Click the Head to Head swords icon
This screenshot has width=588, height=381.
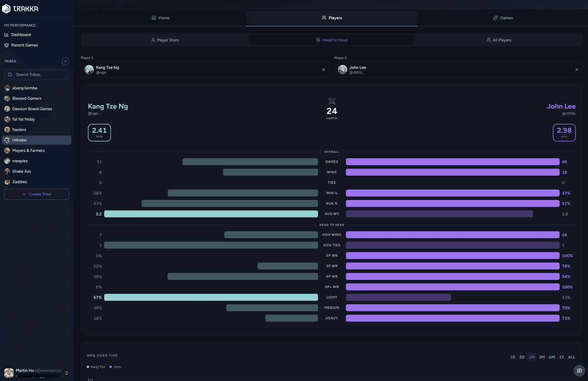coord(318,40)
